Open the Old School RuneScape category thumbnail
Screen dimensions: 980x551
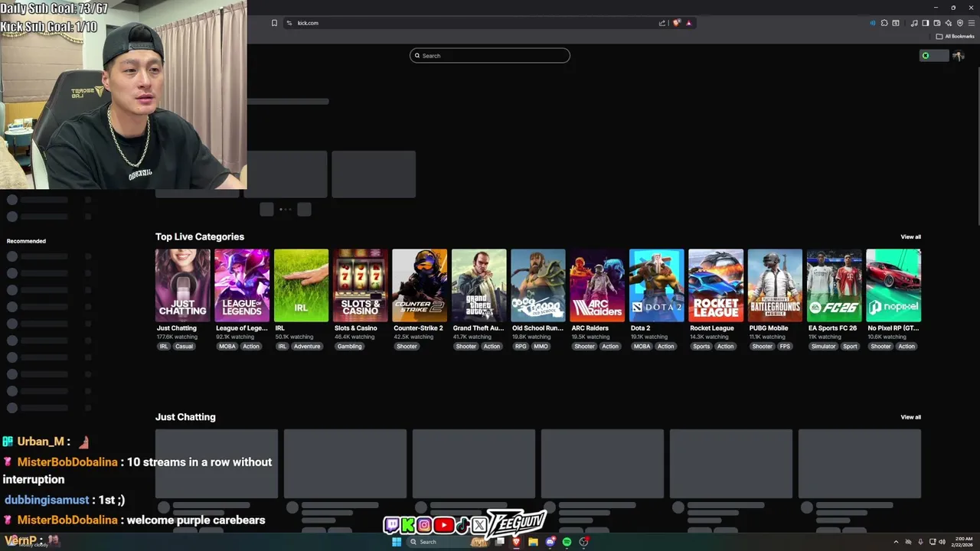(538, 285)
